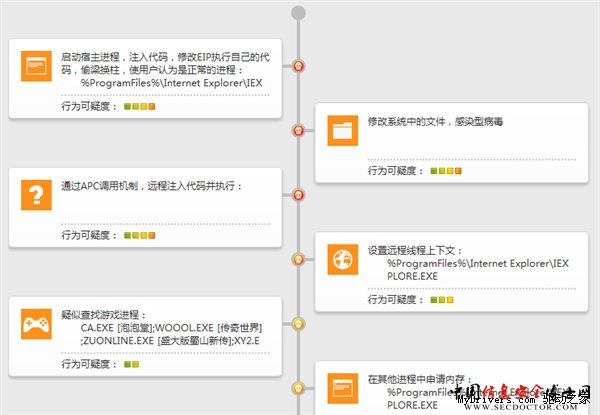The height and width of the screenshot is (415, 600).
Task: Click suspicion level bar on APC injection card
Action: click(x=140, y=235)
